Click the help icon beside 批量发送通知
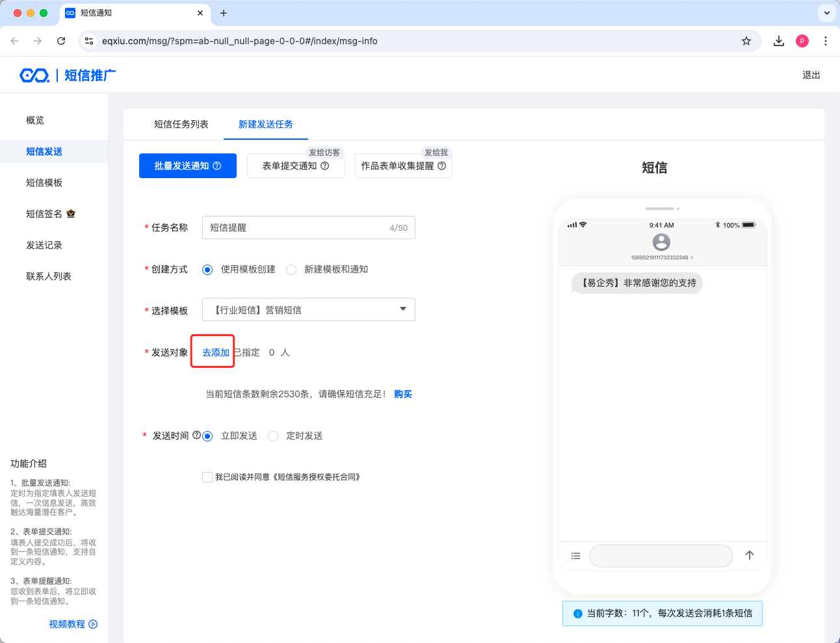The image size is (840, 643). coord(217,166)
